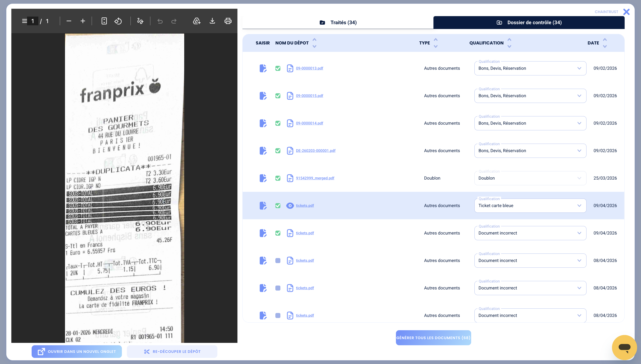The width and height of the screenshot is (641, 364).
Task: Uncheck the checkbox in Ticket carte bleue row
Action: coord(278,206)
